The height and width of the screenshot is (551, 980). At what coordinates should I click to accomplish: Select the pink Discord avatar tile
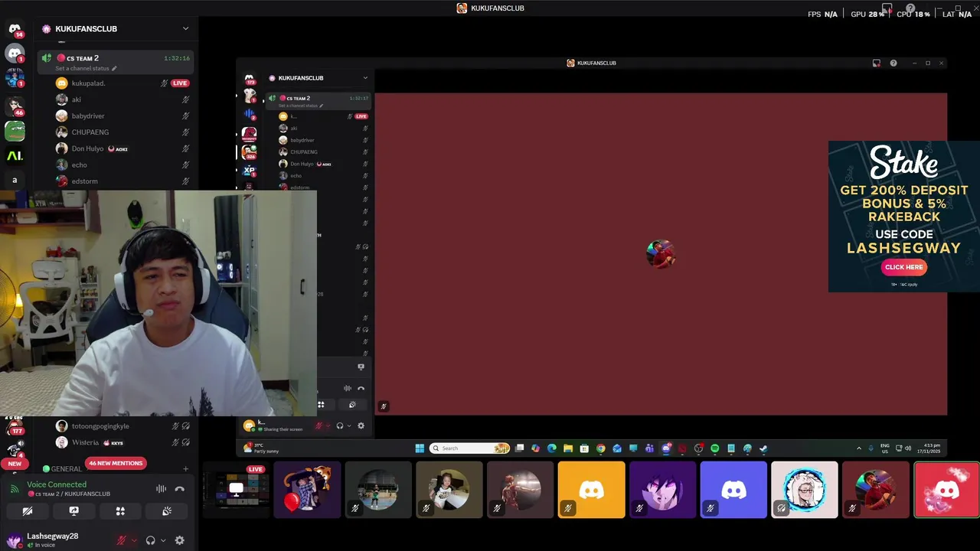pos(946,490)
